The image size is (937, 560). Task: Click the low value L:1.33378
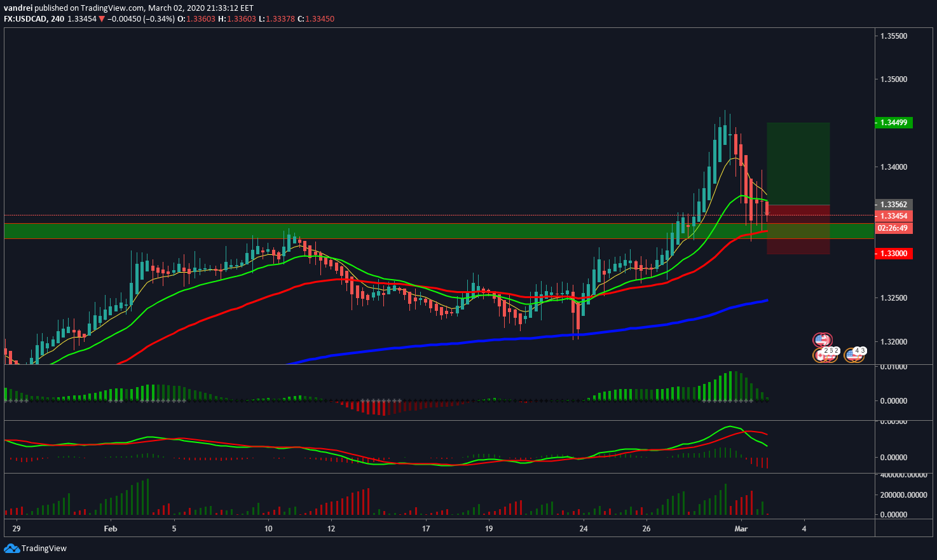[278, 19]
